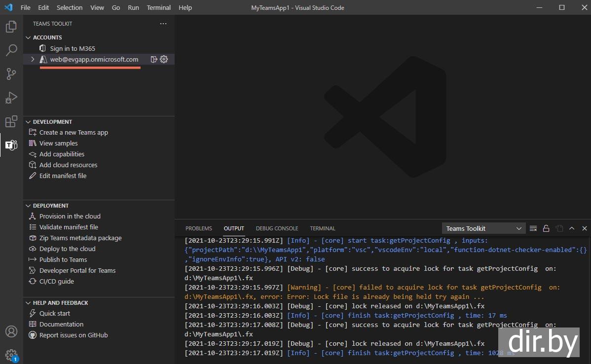Expand the web@evgapp.onmicrosoft.com account node
This screenshot has width=591, height=364.
33,59
